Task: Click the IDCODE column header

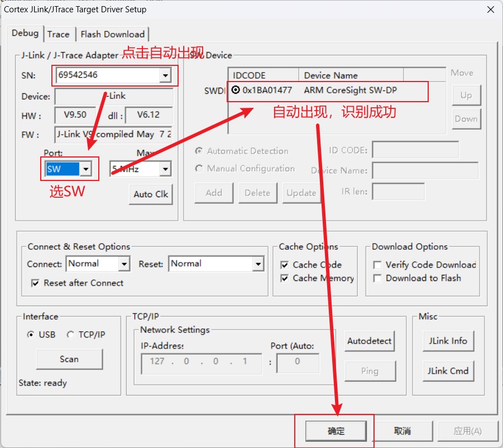Action: [264, 75]
